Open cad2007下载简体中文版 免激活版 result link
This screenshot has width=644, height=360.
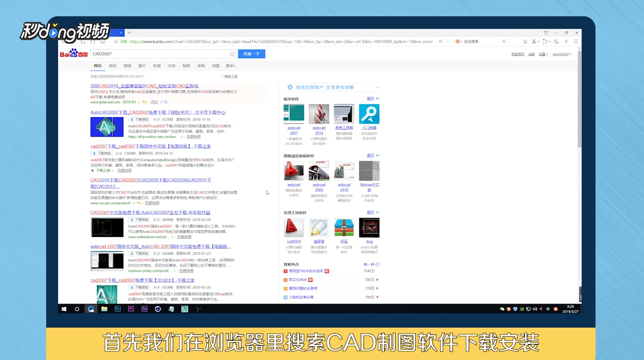coord(151,146)
